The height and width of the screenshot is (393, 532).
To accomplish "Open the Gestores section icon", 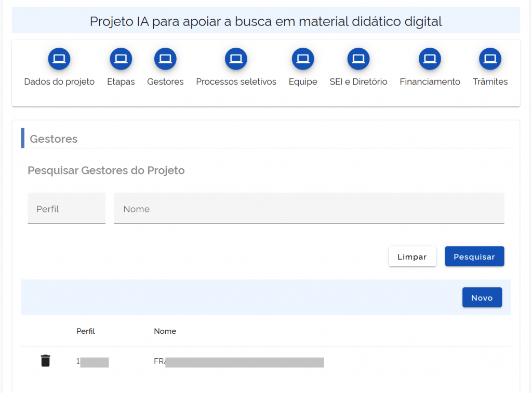I will tap(165, 59).
